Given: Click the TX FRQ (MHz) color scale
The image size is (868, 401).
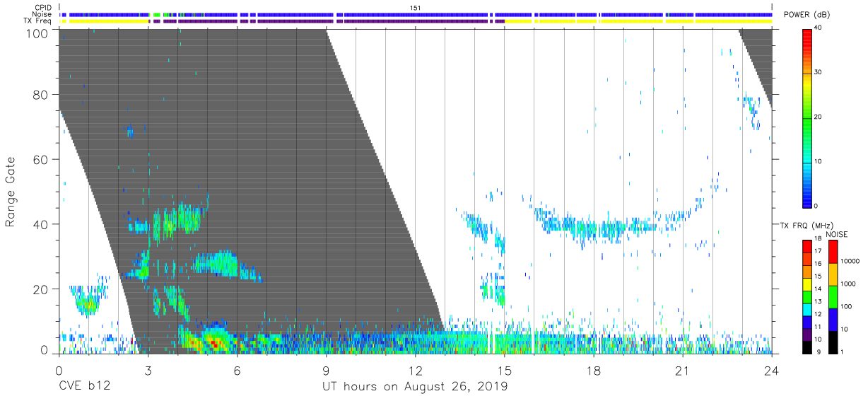Looking at the screenshot, I should (x=807, y=296).
